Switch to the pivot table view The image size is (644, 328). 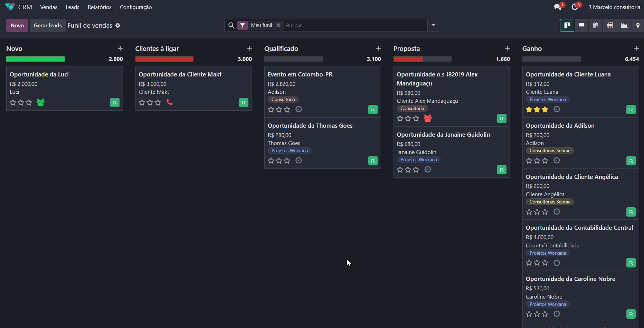610,25
